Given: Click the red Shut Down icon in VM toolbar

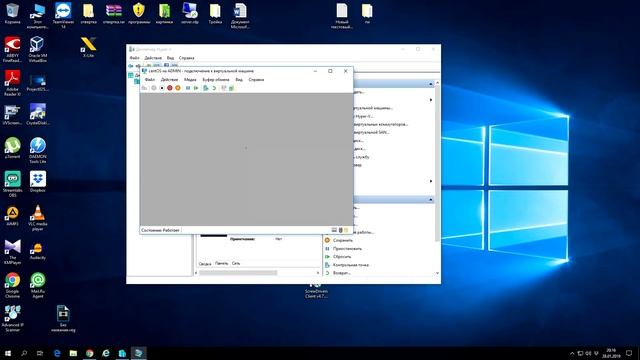Looking at the screenshot, I should click(x=170, y=88).
